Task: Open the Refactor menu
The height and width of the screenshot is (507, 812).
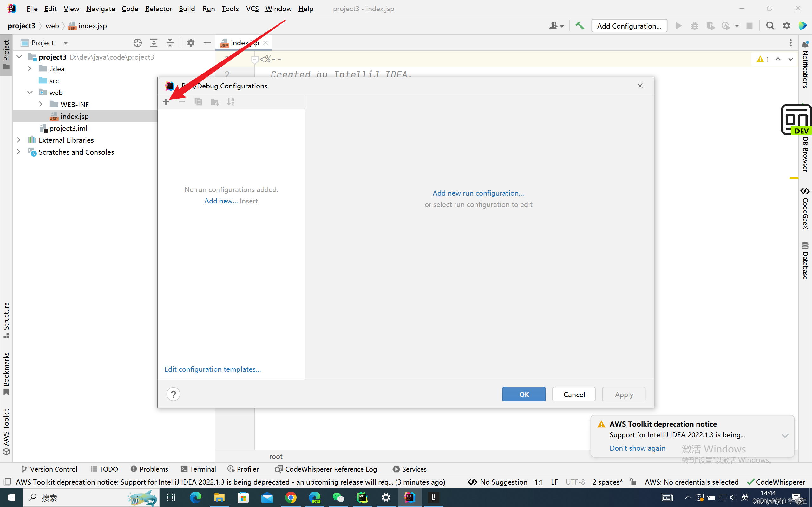Action: pyautogui.click(x=158, y=8)
